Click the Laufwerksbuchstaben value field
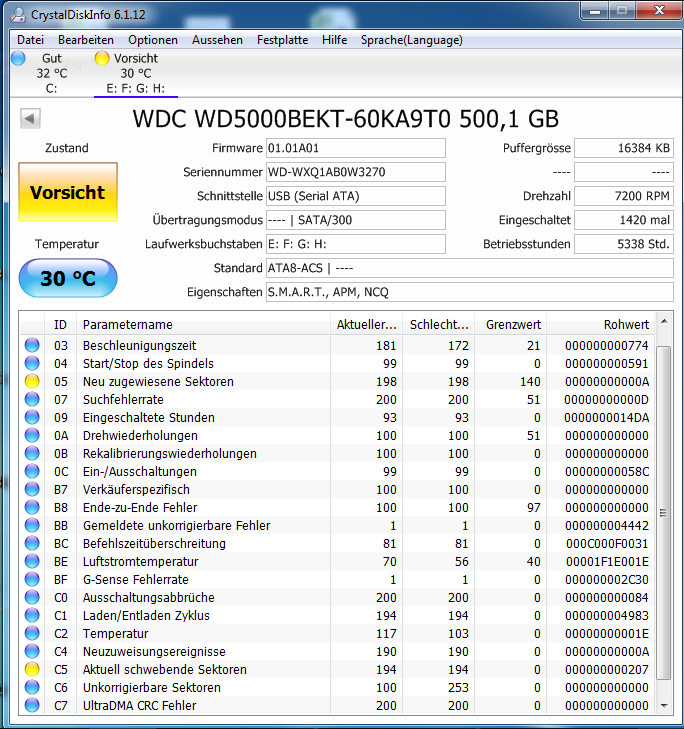Image resolution: width=684 pixels, height=729 pixels. [356, 244]
